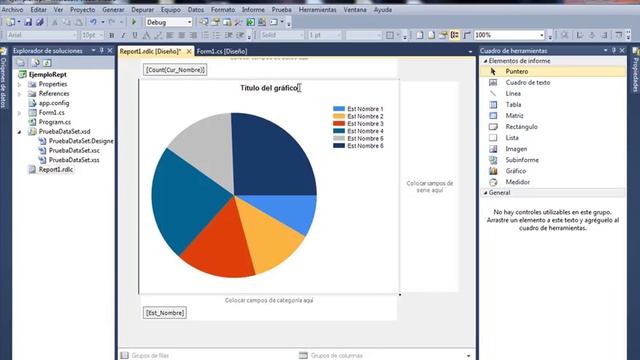Select Report1.rdlc in Solution Explorer
The width and height of the screenshot is (640, 360).
(56, 169)
